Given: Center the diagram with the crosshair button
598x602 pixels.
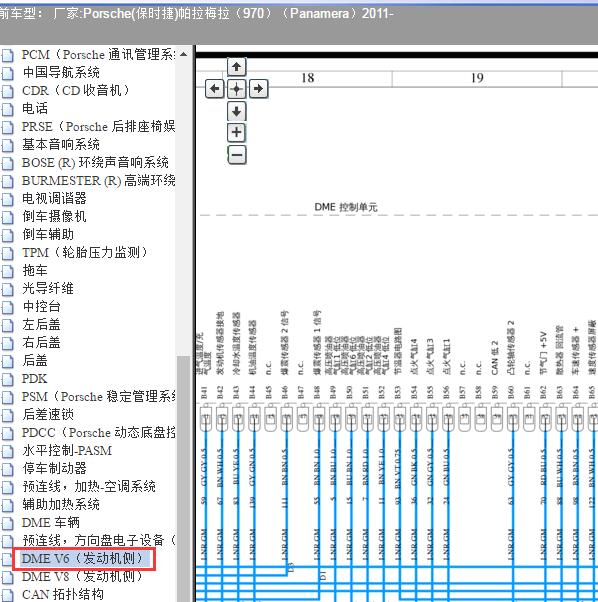Looking at the screenshot, I should [236, 89].
